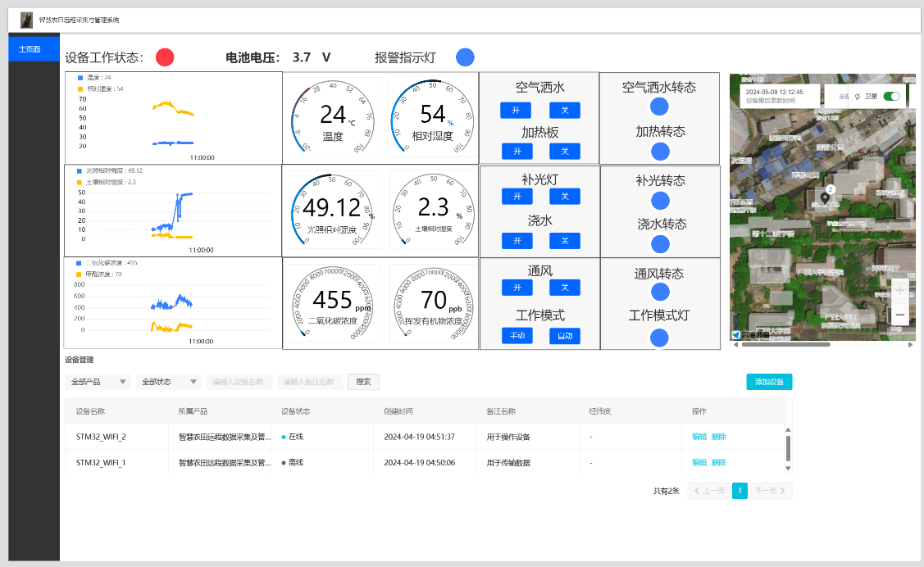Go to previous page 上一页
The width and height of the screenshot is (924, 567).
(x=709, y=491)
